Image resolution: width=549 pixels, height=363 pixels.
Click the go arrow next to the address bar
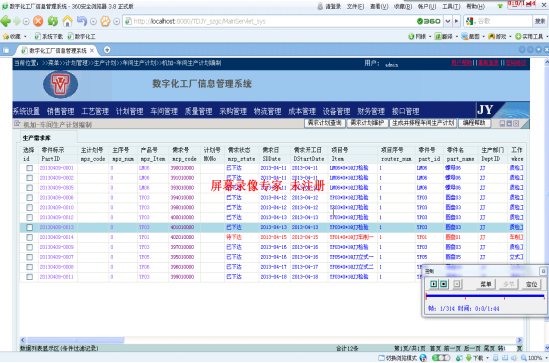[457, 21]
